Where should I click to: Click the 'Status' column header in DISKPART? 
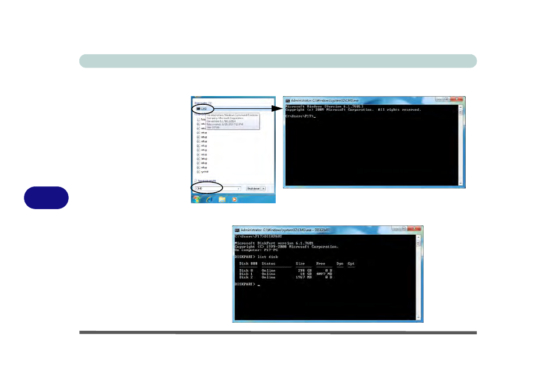point(269,264)
